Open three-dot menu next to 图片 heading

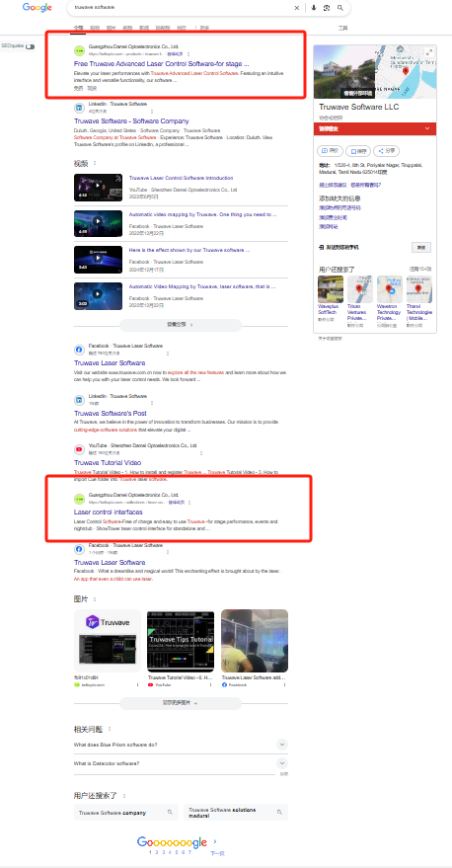[95, 599]
